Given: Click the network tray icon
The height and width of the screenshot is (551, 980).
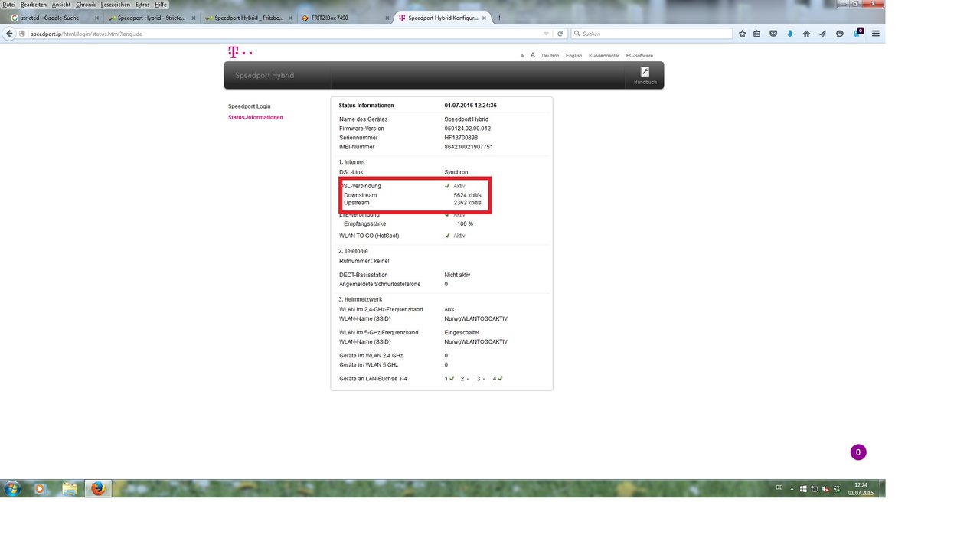Looking at the screenshot, I should [x=815, y=488].
